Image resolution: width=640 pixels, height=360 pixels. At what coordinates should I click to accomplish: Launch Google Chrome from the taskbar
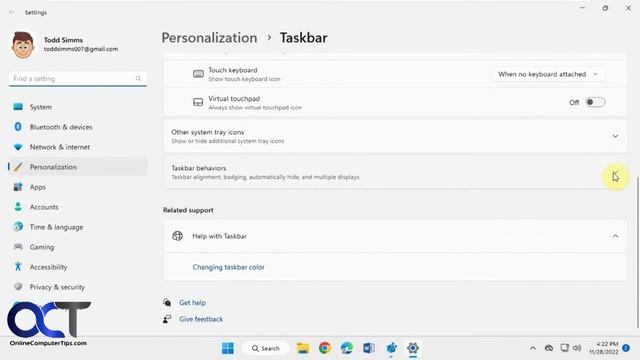coord(325,348)
